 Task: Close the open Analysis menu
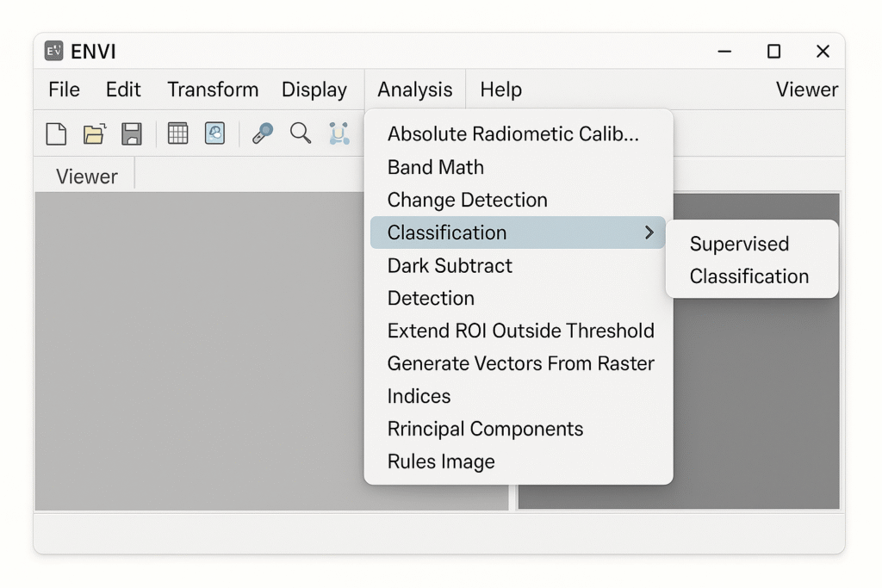(415, 90)
